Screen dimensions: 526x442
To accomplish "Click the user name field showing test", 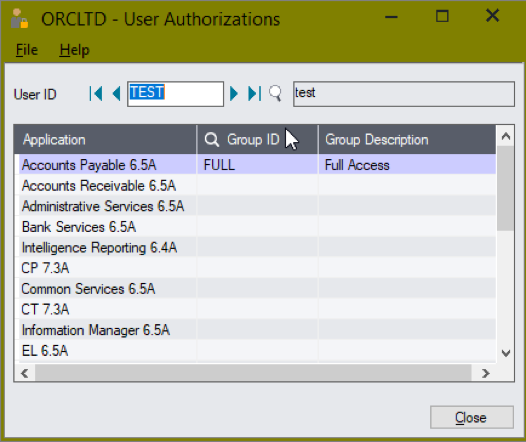I will [404, 94].
